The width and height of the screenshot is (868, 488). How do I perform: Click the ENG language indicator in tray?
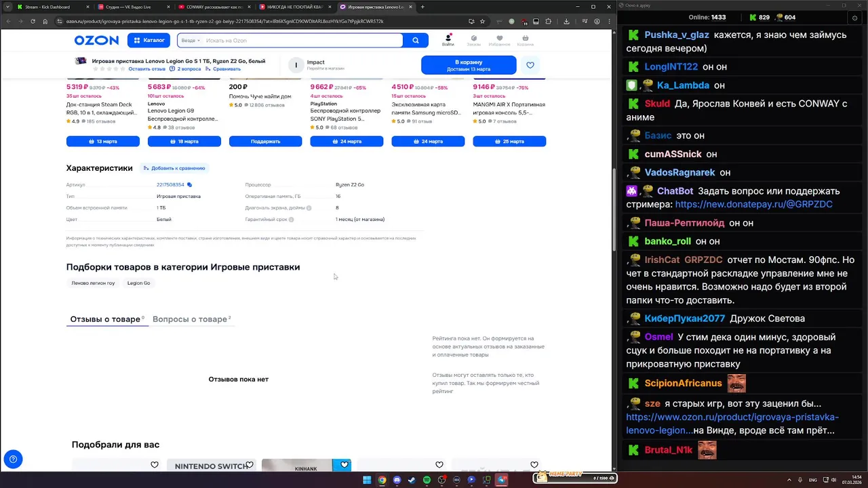click(813, 480)
